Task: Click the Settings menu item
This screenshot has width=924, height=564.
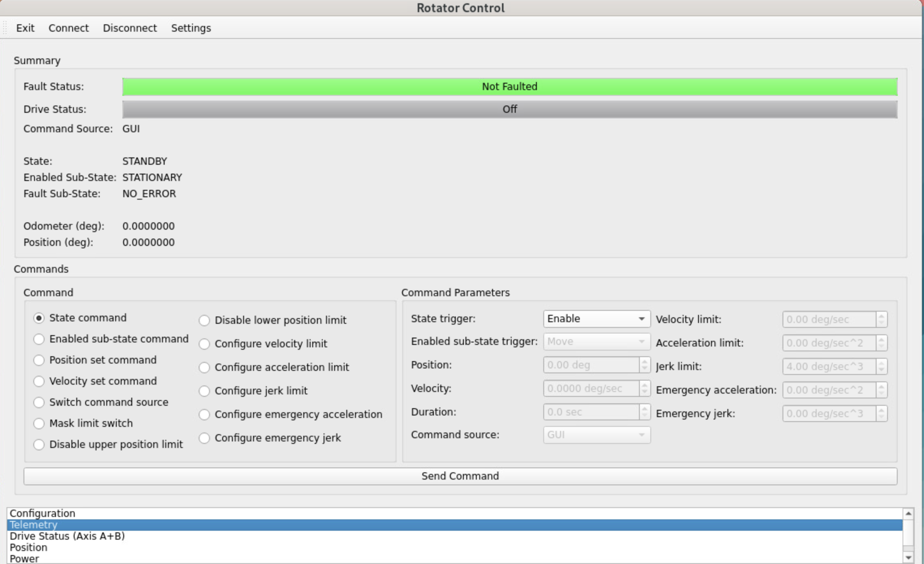Action: point(191,28)
